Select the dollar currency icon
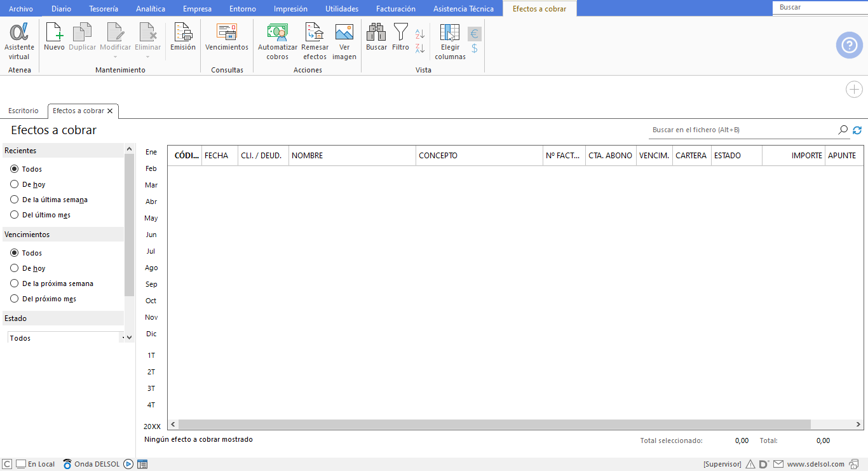The image size is (868, 471). click(x=475, y=48)
